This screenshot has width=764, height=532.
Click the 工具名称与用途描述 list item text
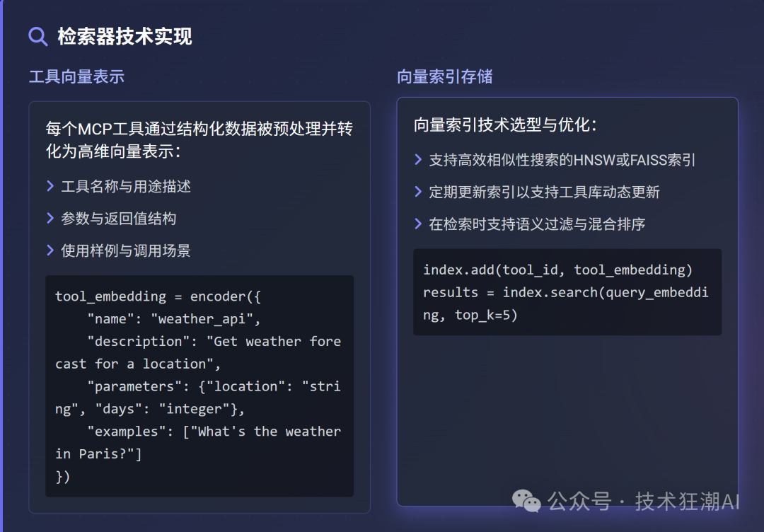tap(126, 187)
